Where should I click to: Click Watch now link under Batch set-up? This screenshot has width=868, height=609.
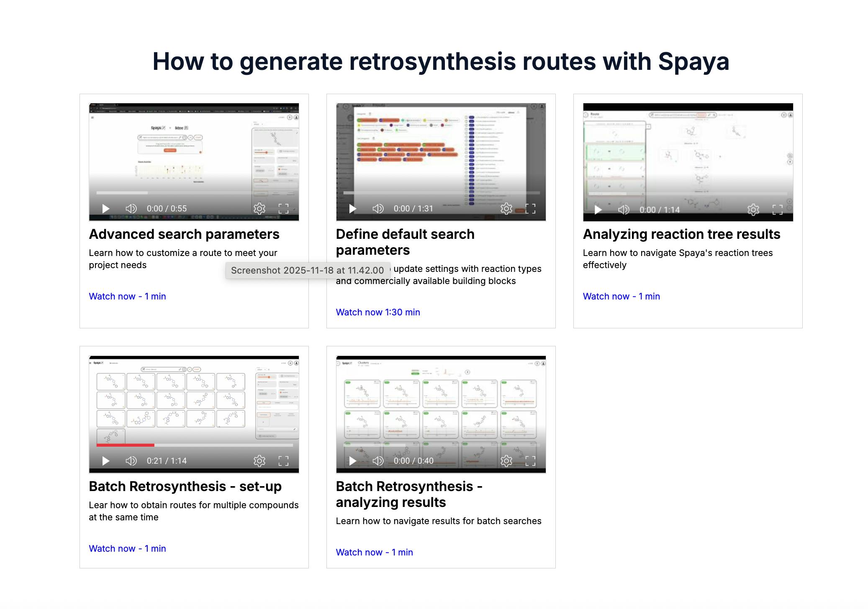tap(127, 548)
